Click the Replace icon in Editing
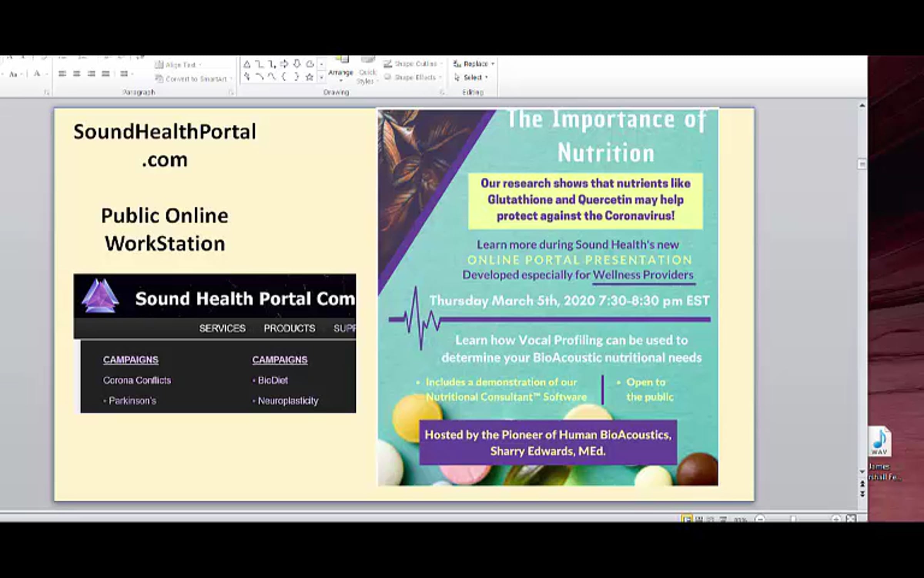 click(457, 64)
